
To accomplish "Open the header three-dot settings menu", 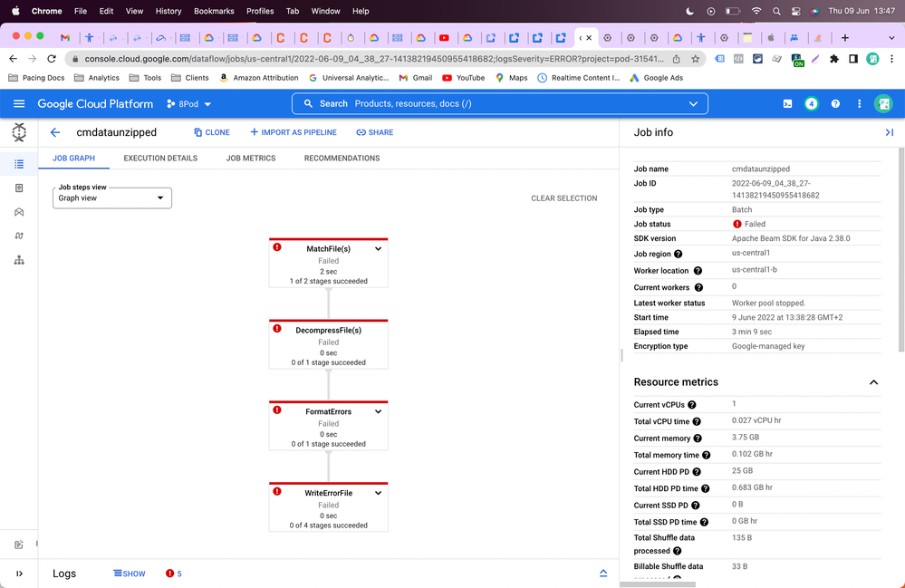I will (x=859, y=104).
